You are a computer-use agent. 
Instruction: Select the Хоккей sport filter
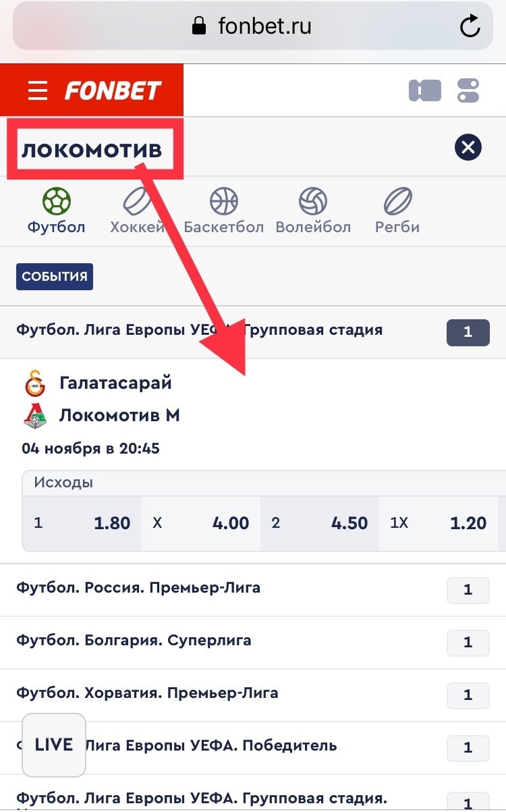tap(138, 211)
